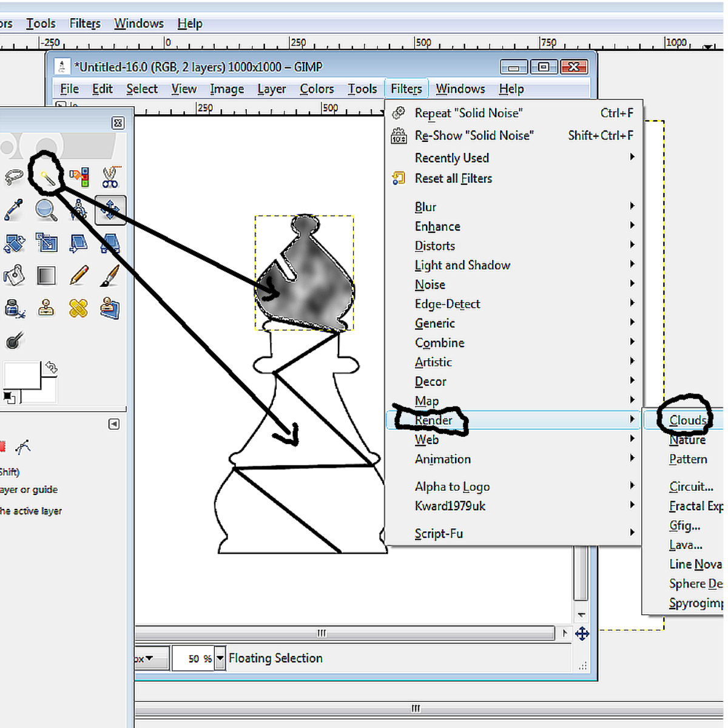728x728 pixels.
Task: Select the Zoom magnifier tool
Action: click(x=46, y=210)
